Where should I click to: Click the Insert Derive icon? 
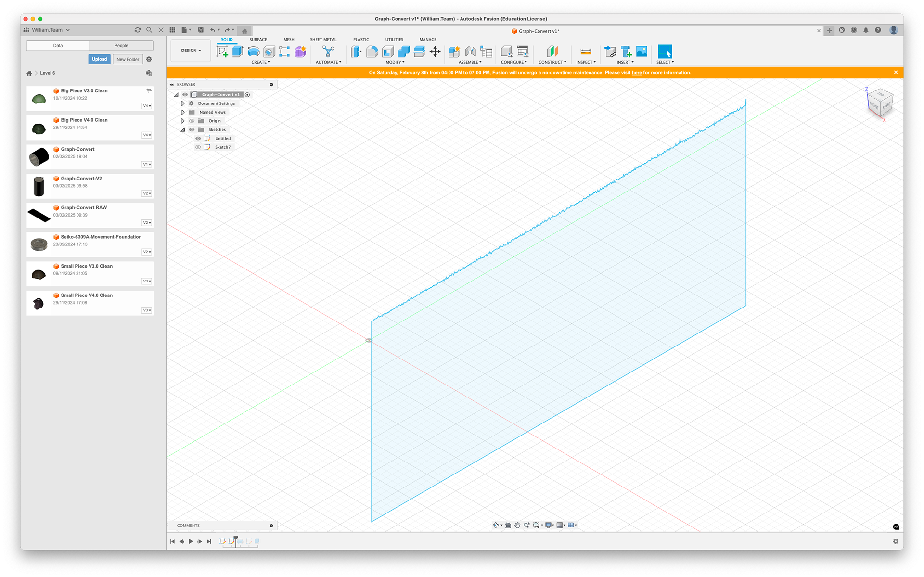[x=610, y=51]
